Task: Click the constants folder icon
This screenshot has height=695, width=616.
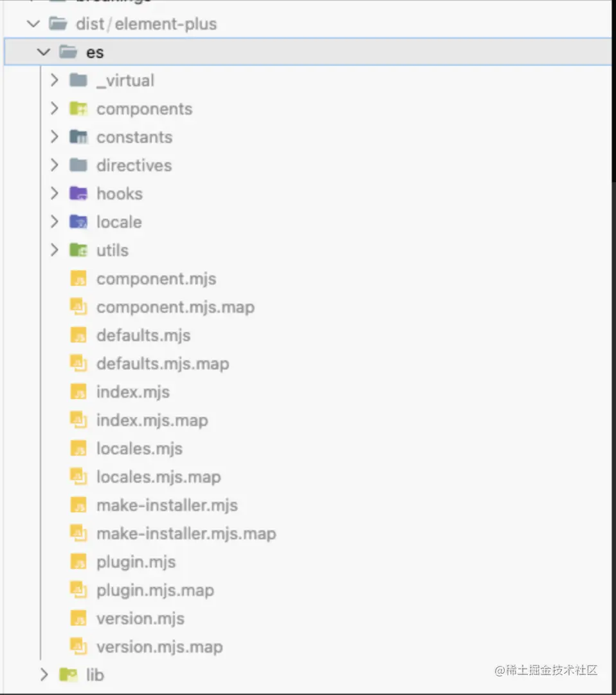Action: 78,137
